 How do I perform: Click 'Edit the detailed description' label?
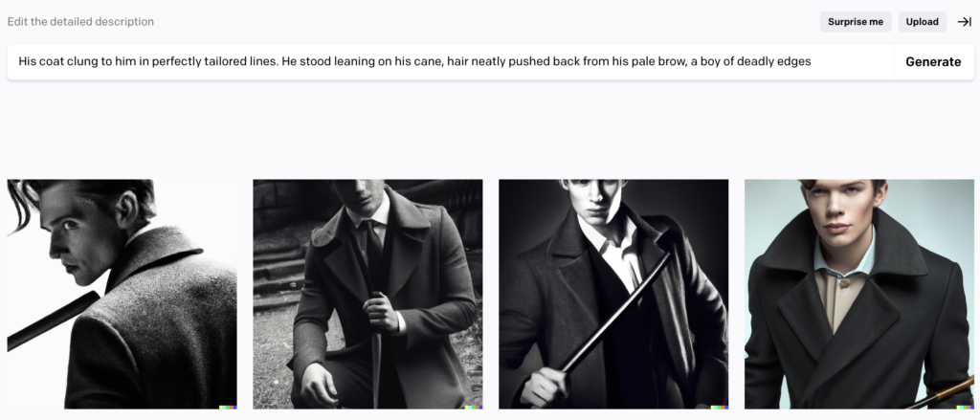coord(80,22)
